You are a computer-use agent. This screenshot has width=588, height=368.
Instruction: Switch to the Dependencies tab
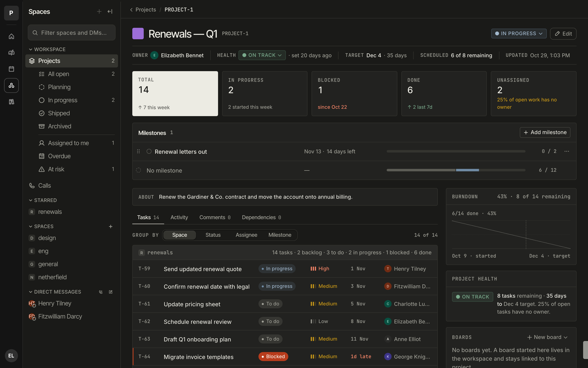261,217
